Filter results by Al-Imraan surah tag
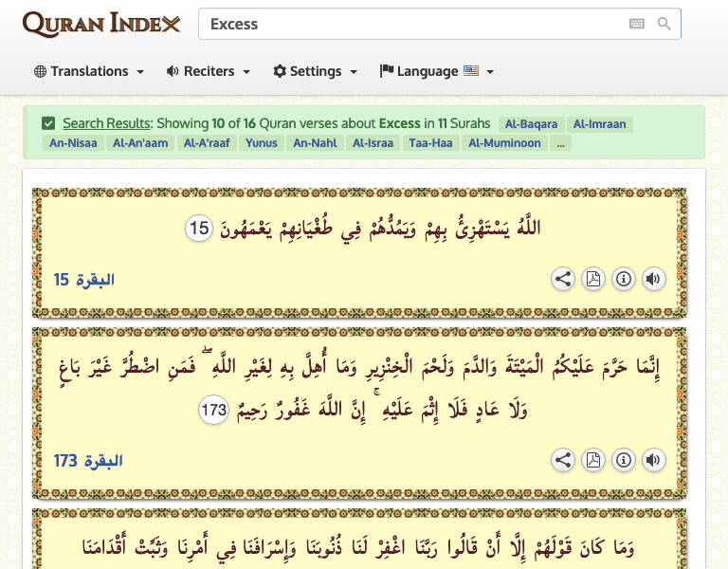 tap(600, 124)
